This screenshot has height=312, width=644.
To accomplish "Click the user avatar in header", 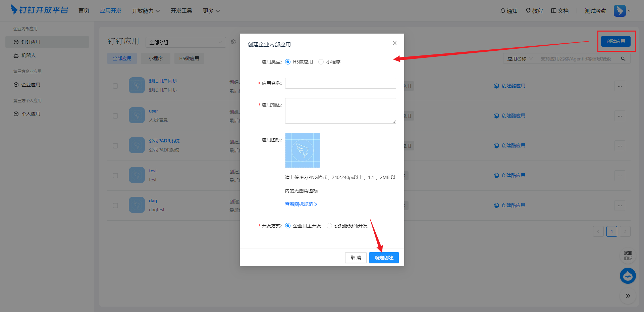I will (x=620, y=11).
